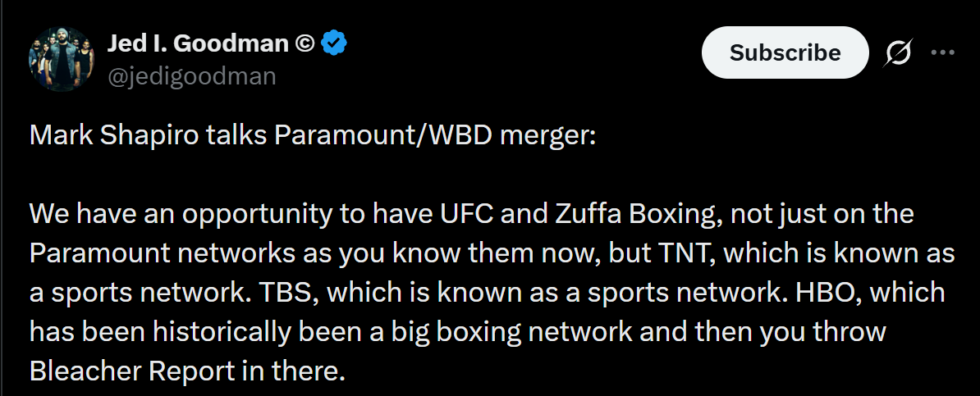Subscribe to Jed I. Goodman
This screenshot has width=980, height=396.
click(x=785, y=52)
